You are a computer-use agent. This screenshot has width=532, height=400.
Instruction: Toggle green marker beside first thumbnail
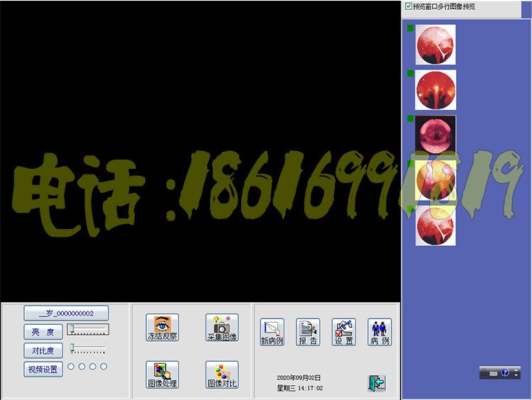pos(410,28)
